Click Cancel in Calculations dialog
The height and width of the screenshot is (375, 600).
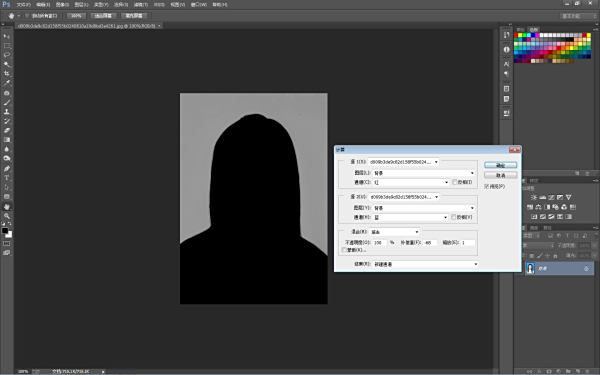point(501,175)
